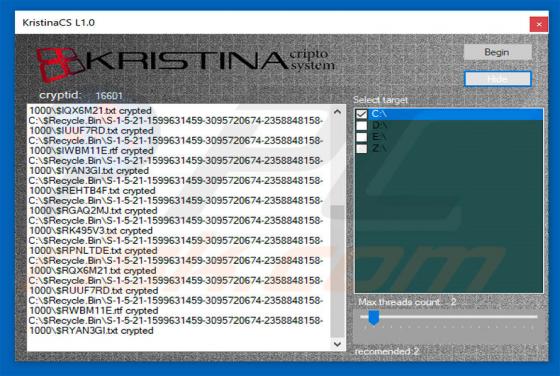Screen dimensions: 560x376
Task: Click the log line $RK495V3.txt crypted
Action: coord(91,231)
